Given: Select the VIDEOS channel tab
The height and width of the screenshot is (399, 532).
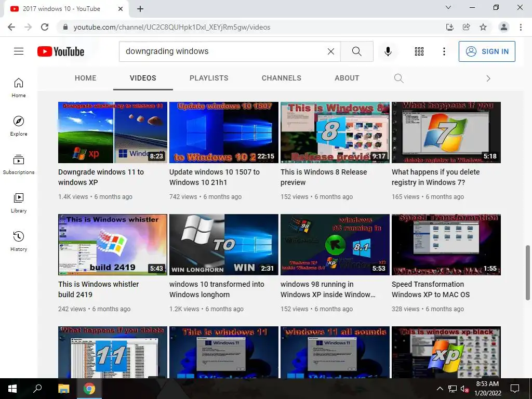Looking at the screenshot, I should pos(143,78).
